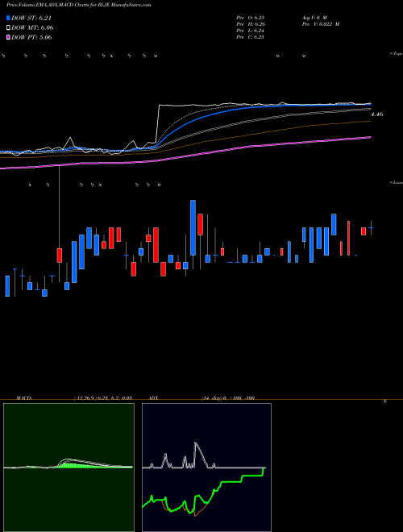The width and height of the screenshot is (403, 532).
Task: Select the 'DOW MT: 6.06' legend label
Action: [x=32, y=28]
